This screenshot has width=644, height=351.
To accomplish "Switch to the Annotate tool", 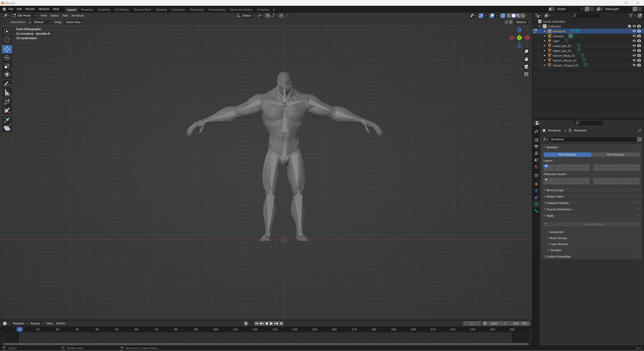I will (7, 84).
